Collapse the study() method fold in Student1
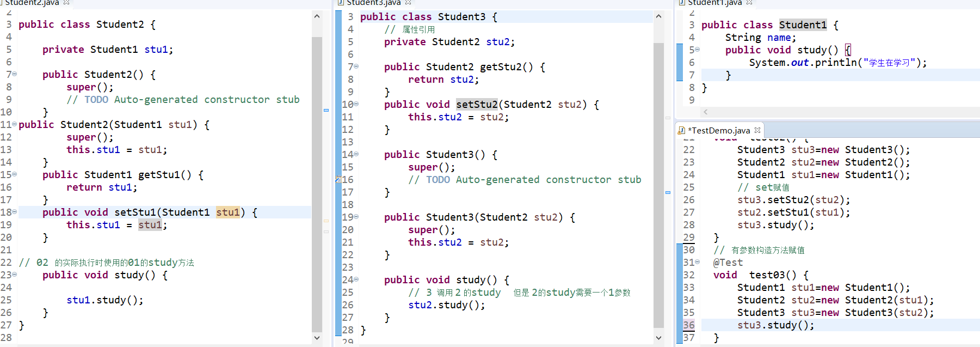The image size is (980, 347). click(698, 49)
